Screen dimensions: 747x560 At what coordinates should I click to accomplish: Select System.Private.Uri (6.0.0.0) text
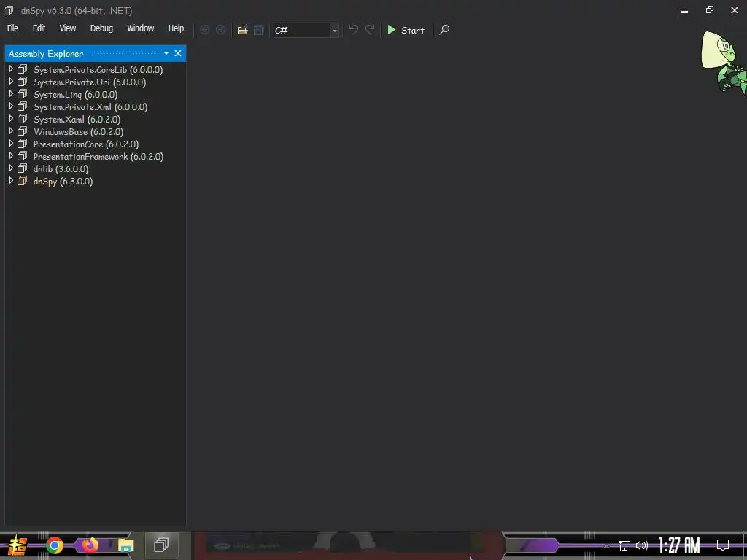click(90, 82)
